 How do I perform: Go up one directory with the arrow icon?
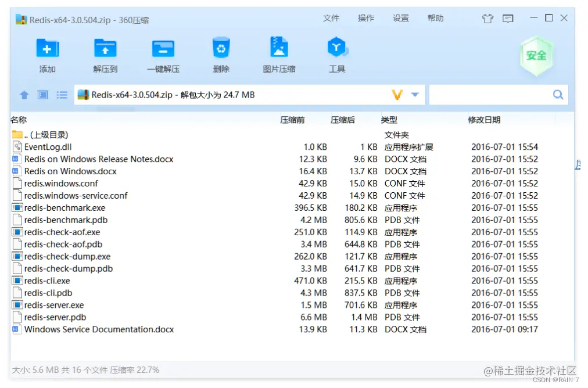pyautogui.click(x=24, y=95)
